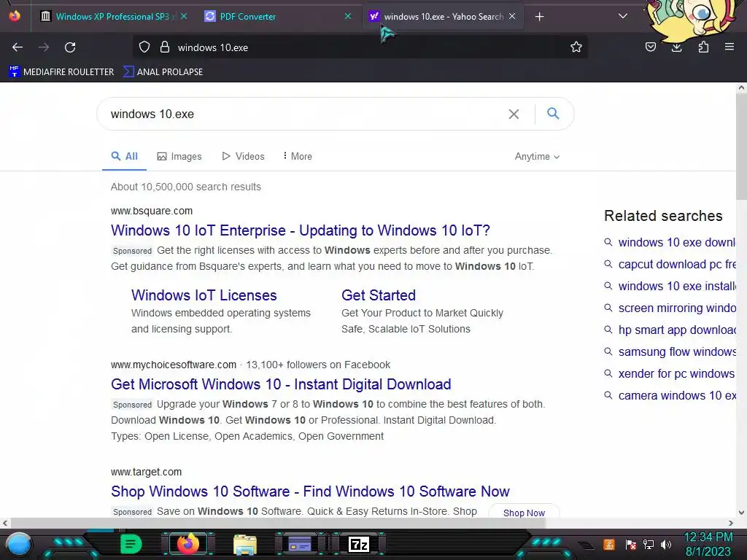Focus the address bar showing windows 10.exe
The width and height of the screenshot is (747, 560).
click(x=360, y=47)
